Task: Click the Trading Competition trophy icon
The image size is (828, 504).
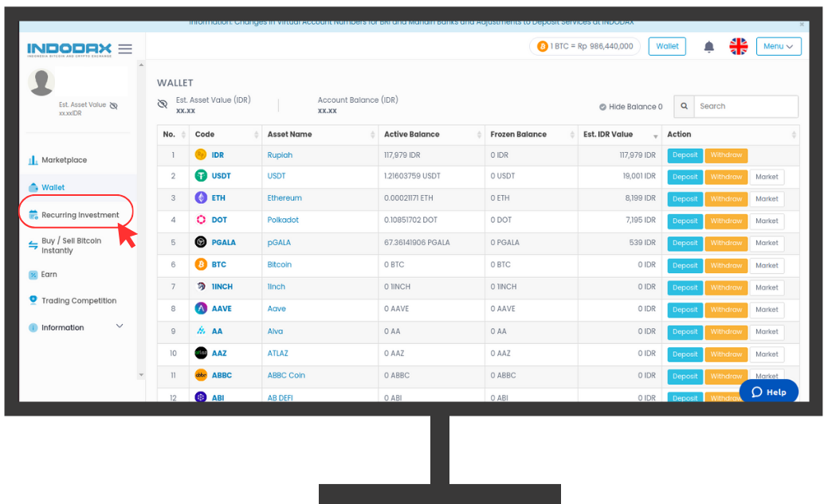Action: point(33,300)
